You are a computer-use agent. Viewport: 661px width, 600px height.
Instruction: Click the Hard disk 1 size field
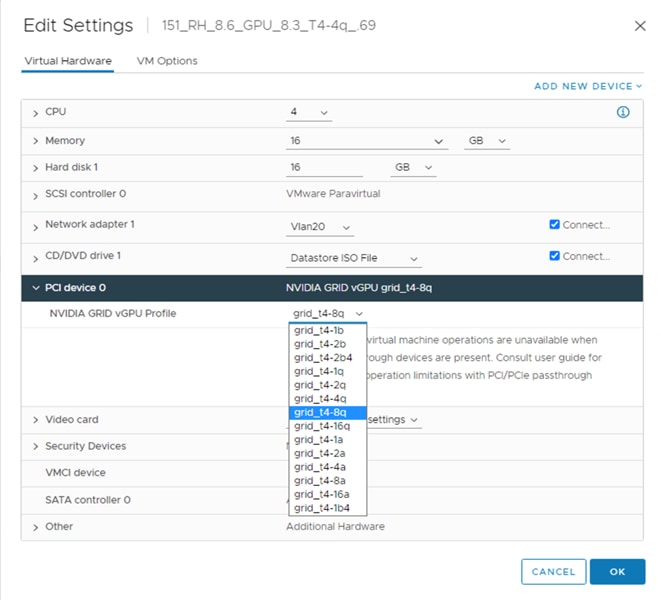coord(324,167)
